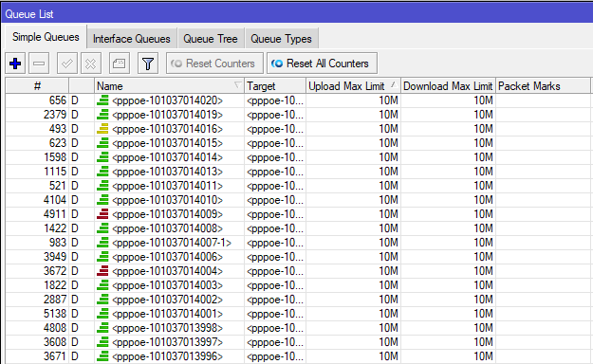Sort by Download Max Limit column header
Screen dimensions: 593x364
[448, 86]
